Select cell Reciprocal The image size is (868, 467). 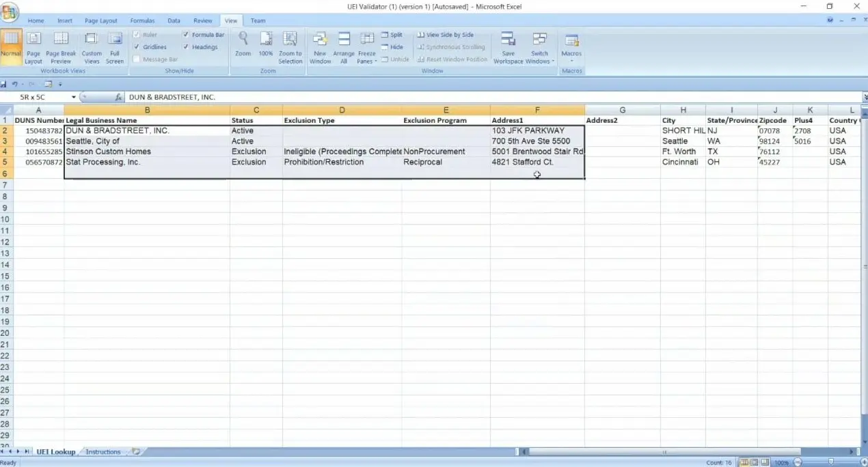pyautogui.click(x=446, y=162)
